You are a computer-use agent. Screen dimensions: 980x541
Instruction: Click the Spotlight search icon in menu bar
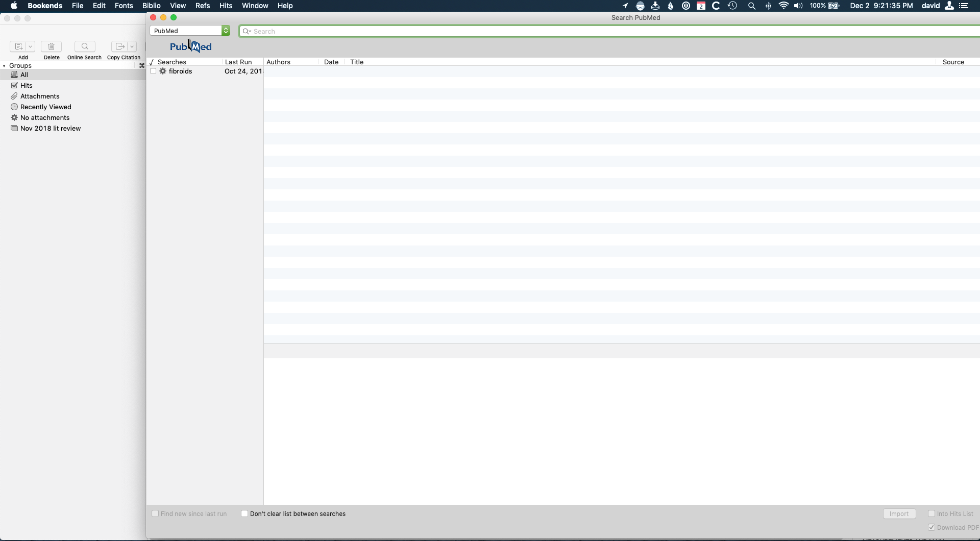pos(751,6)
